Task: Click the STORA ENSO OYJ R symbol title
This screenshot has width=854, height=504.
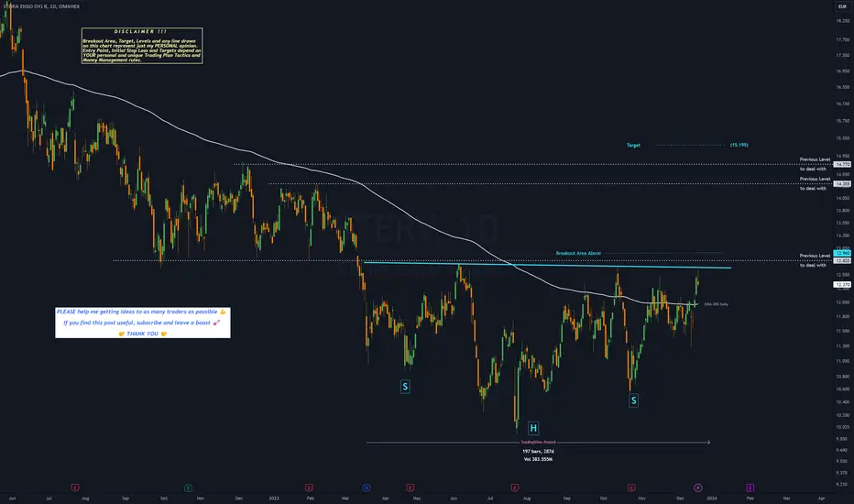Action: coord(41,6)
